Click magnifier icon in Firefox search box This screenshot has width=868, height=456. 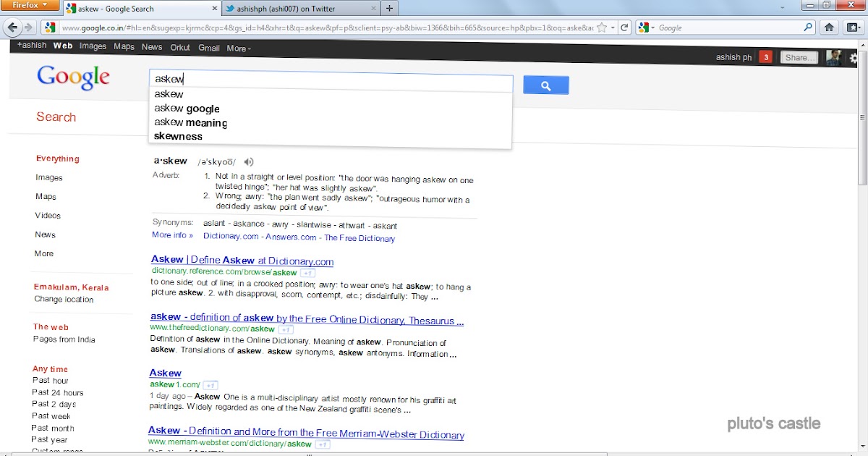809,28
